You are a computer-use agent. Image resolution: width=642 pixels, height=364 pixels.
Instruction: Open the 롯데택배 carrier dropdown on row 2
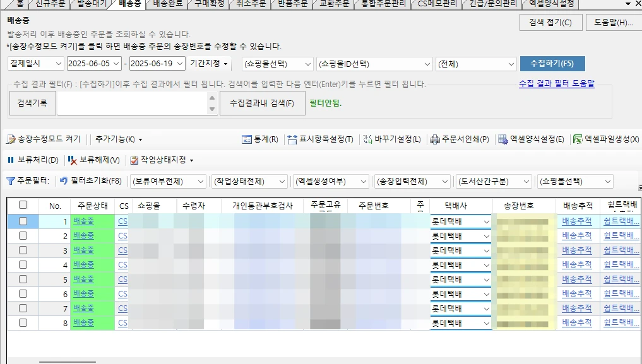click(486, 235)
